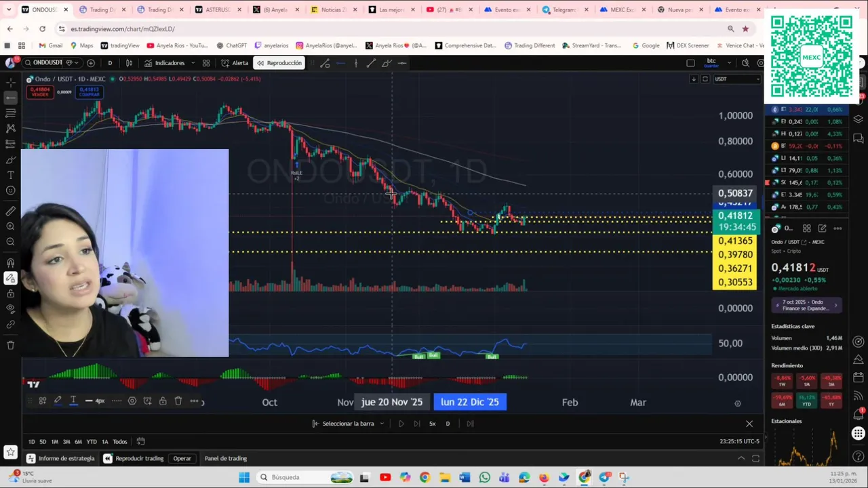
Task: Jump to real-time in replay controls
Action: pos(470,424)
